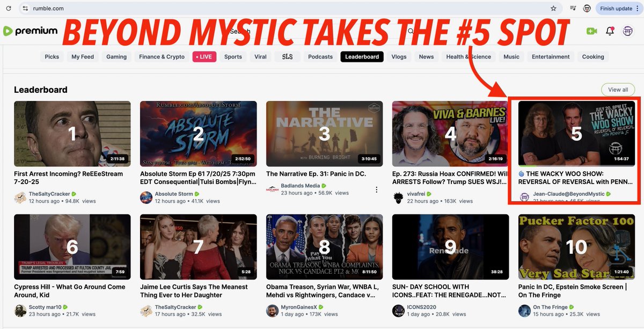This screenshot has height=329, width=644.
Task: Open the Absolute Storm video thumbnail
Action: click(199, 134)
